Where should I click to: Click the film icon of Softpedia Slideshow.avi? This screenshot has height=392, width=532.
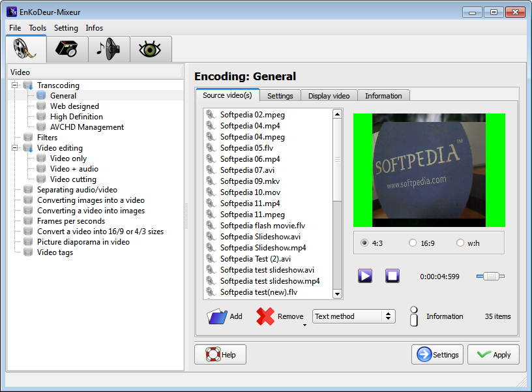(x=211, y=237)
